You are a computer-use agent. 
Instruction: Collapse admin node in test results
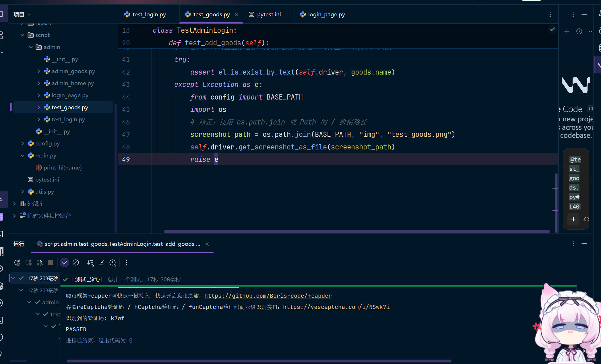click(29, 302)
